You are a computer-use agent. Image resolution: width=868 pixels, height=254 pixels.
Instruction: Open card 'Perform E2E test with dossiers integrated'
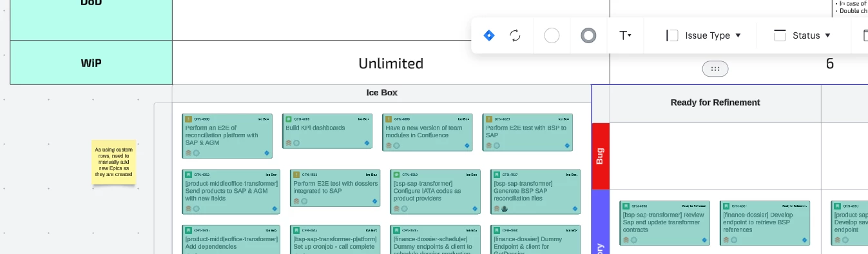click(335, 188)
